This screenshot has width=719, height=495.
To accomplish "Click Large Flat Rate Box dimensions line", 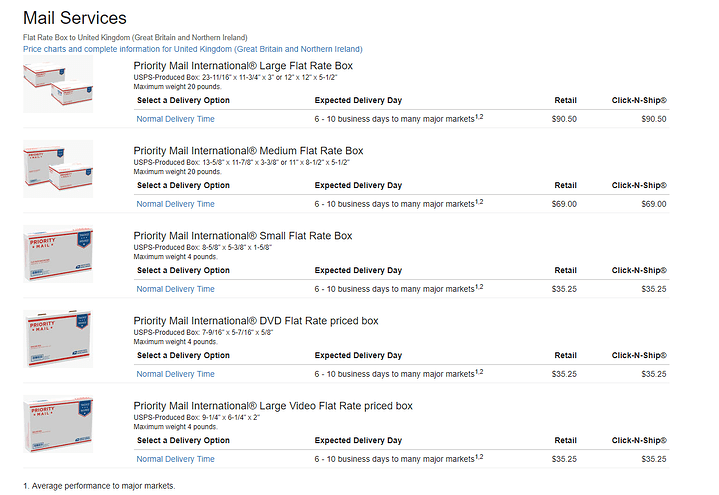I will point(235,78).
